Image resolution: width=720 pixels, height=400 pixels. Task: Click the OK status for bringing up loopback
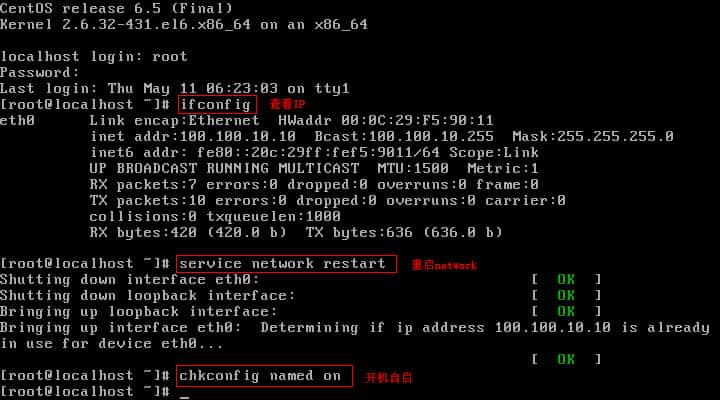(566, 311)
